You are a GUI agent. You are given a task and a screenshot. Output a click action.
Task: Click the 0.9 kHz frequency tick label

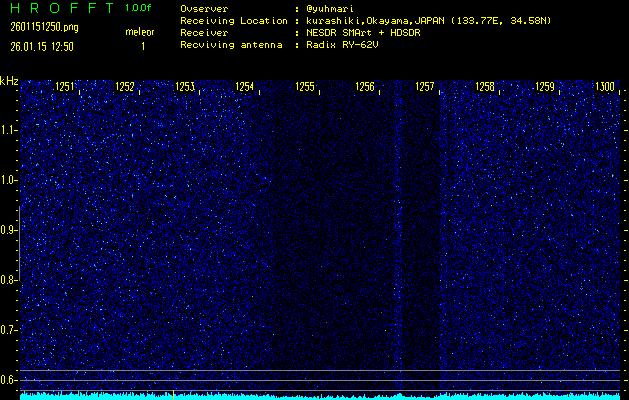[7, 230]
